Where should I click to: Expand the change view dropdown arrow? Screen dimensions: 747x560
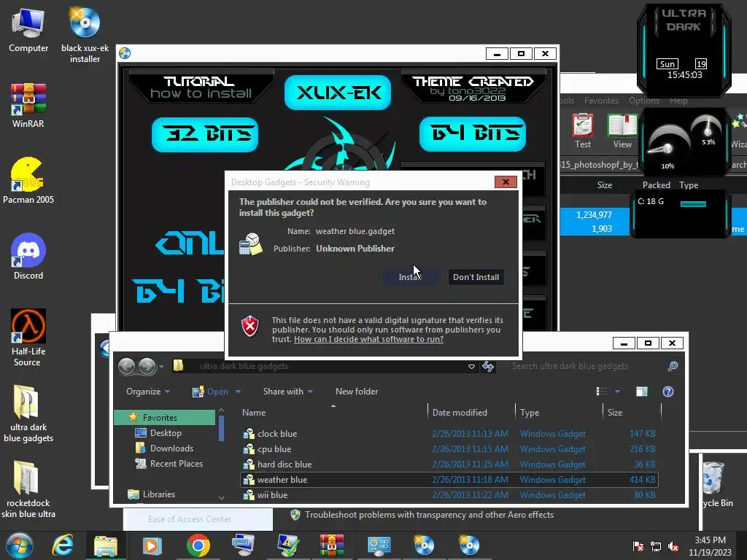[617, 392]
